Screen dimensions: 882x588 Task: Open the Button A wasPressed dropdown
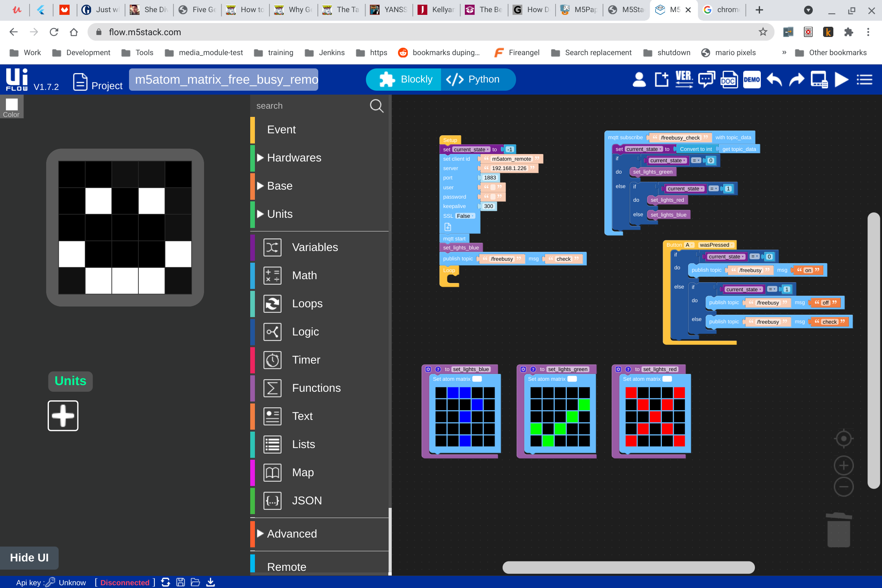(716, 245)
